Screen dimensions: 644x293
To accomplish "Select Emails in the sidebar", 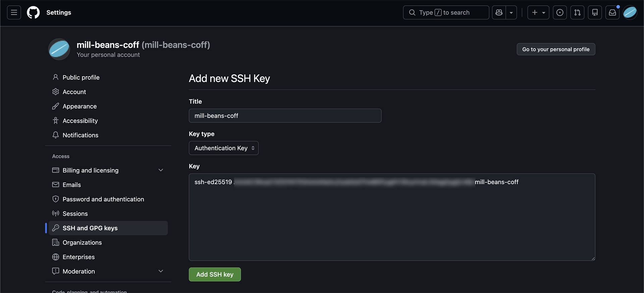I will tap(71, 185).
